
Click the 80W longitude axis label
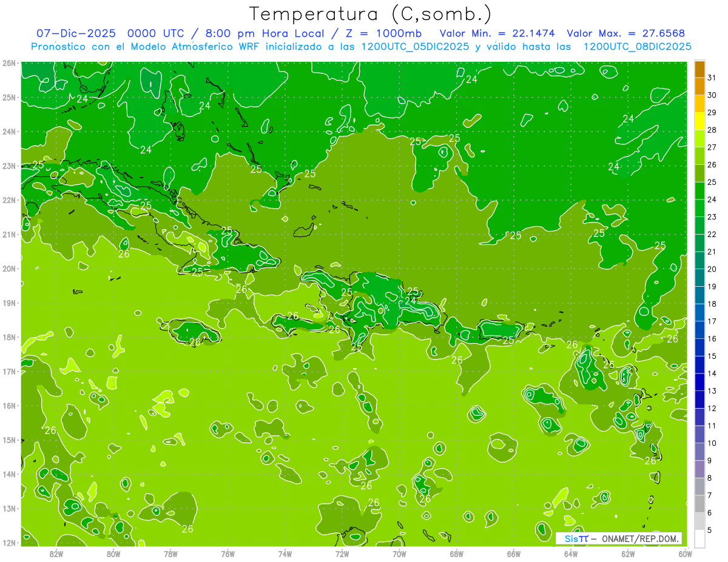(113, 554)
